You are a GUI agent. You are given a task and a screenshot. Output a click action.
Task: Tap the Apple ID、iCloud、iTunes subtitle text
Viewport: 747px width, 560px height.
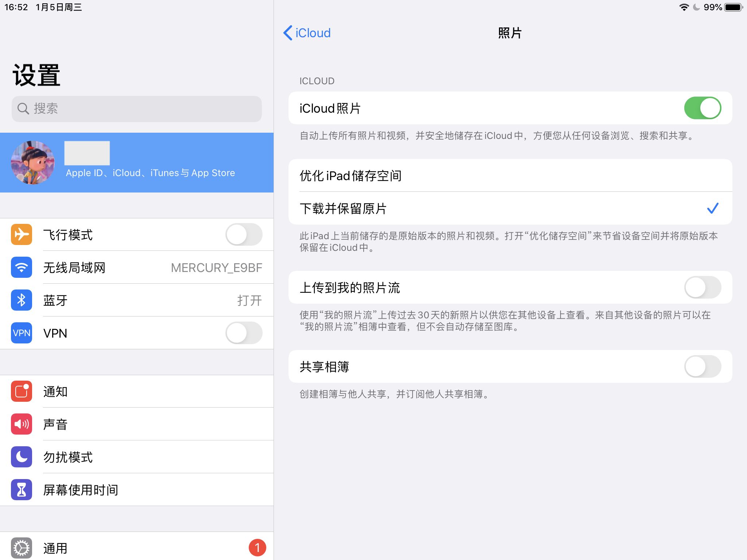coord(150,173)
